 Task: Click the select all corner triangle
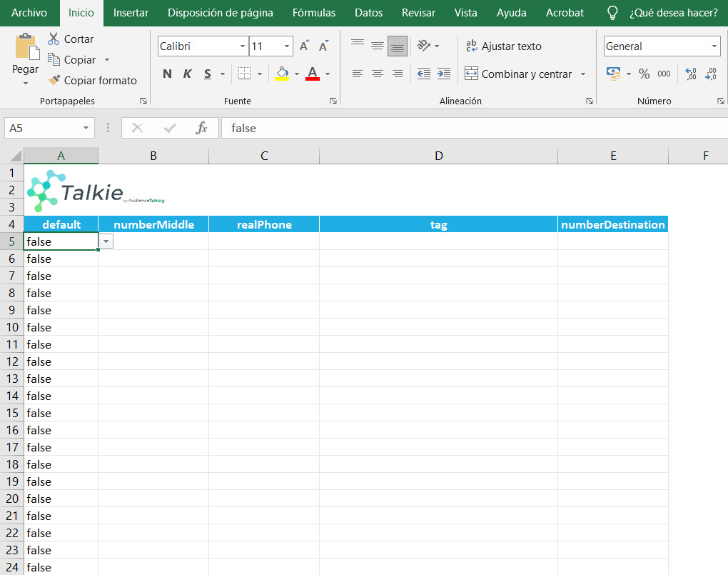tap(15, 156)
